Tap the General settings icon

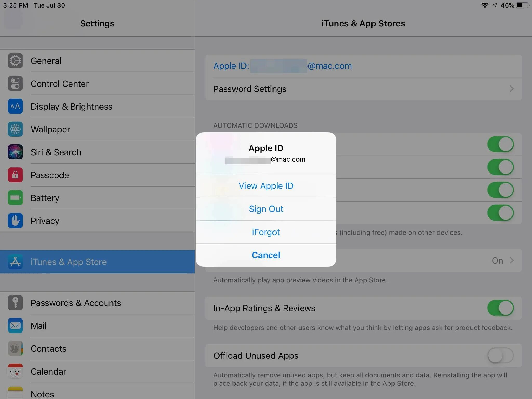(x=15, y=61)
